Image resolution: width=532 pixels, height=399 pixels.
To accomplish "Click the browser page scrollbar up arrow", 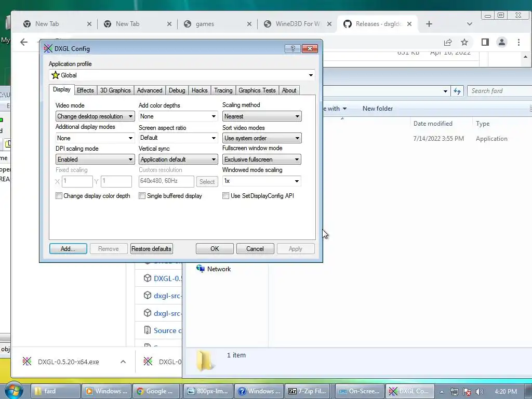I will pos(525,57).
